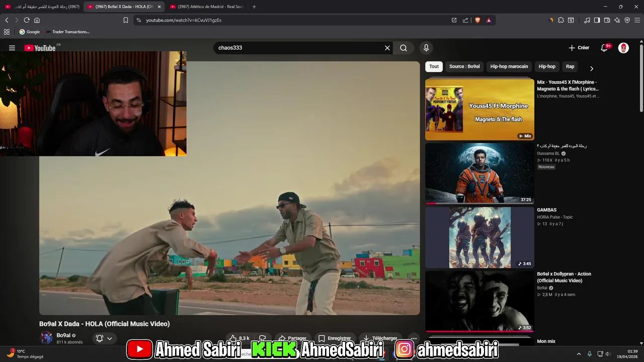Share this page from the address bar
The width and height of the screenshot is (644, 362).
(x=465, y=20)
